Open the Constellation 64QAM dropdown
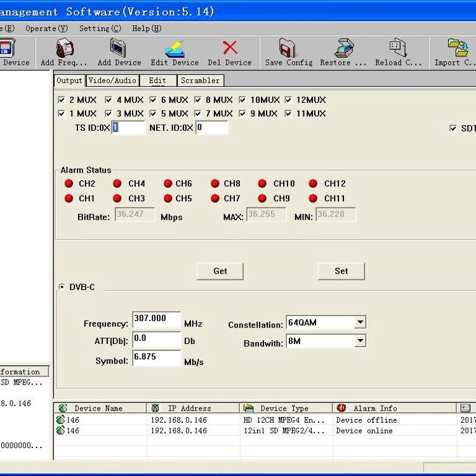This screenshot has width=476, height=476. point(360,322)
